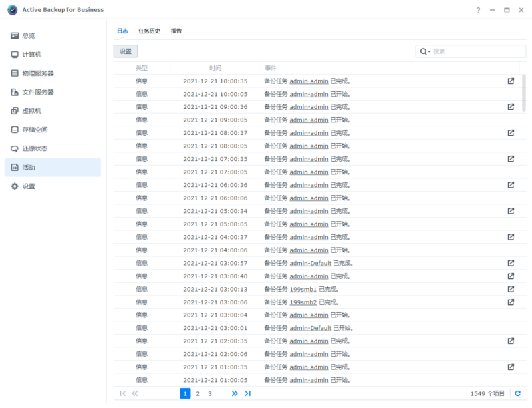The height and width of the screenshot is (408, 532).
Task: Switch to the 日志 tab
Action: 122,31
